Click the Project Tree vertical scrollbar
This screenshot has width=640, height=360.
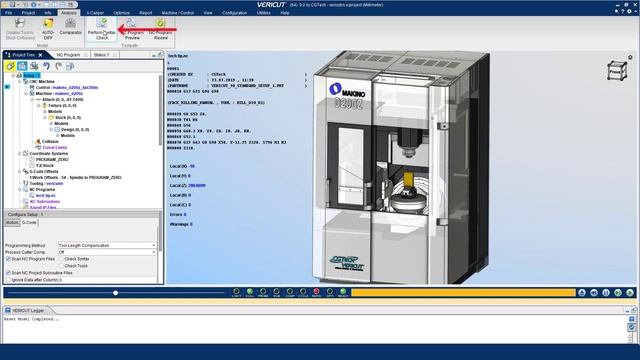(160, 110)
